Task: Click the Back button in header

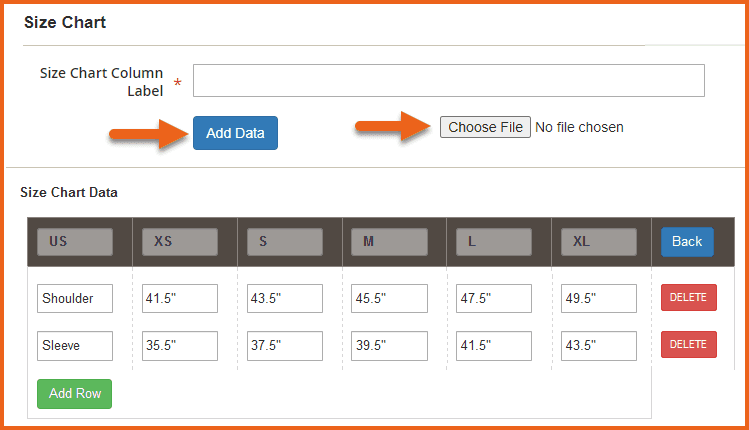Action: coord(687,241)
